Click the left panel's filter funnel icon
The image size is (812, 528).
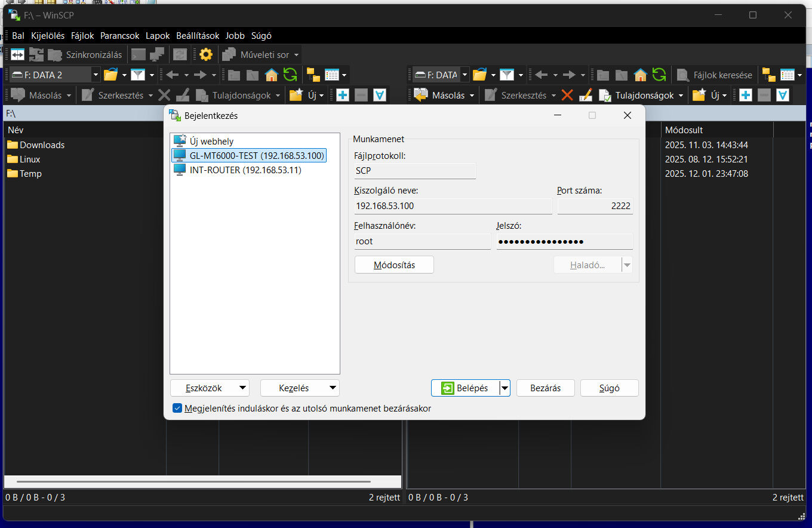coord(138,75)
